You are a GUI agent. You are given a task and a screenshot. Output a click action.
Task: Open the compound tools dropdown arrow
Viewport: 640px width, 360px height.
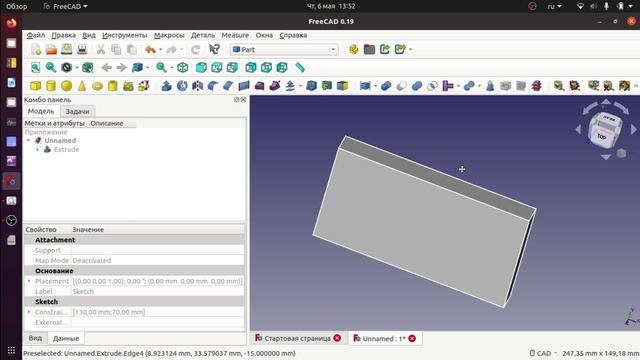click(x=375, y=86)
